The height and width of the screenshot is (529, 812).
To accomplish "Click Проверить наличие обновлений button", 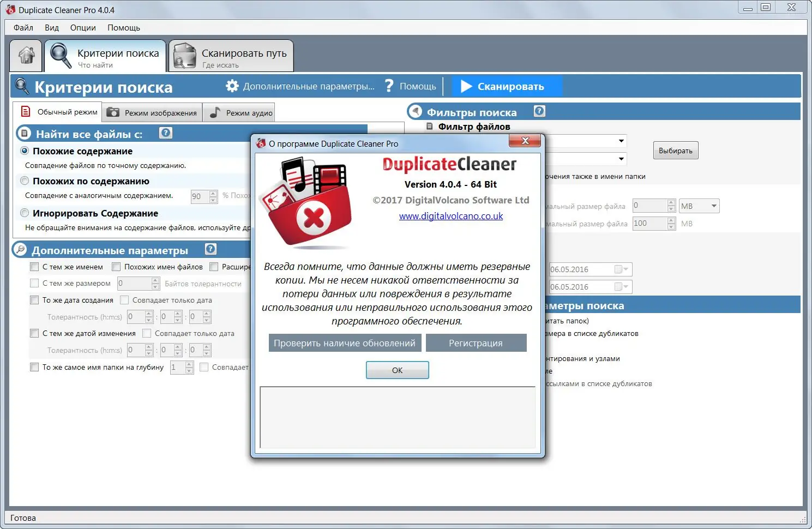I will (x=345, y=342).
